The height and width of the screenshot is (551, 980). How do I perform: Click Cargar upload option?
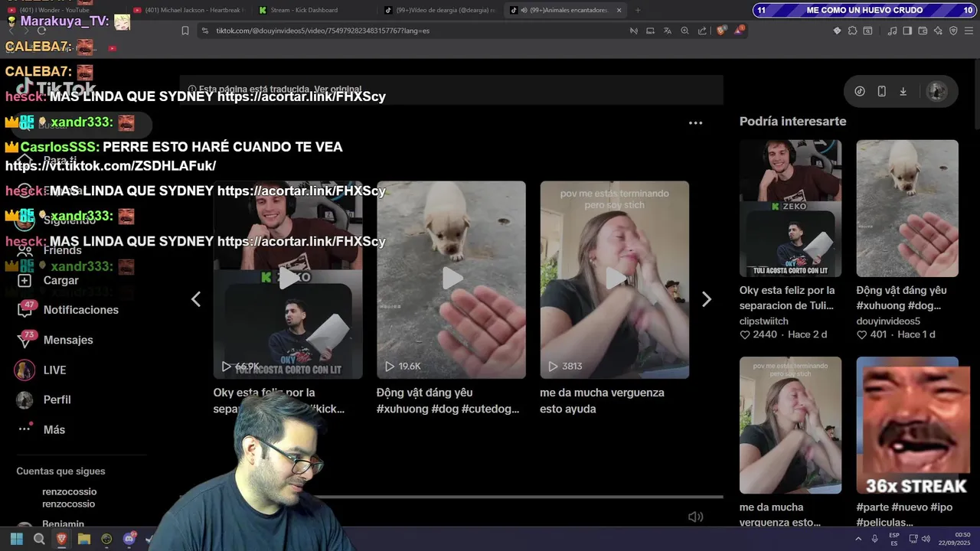point(60,280)
